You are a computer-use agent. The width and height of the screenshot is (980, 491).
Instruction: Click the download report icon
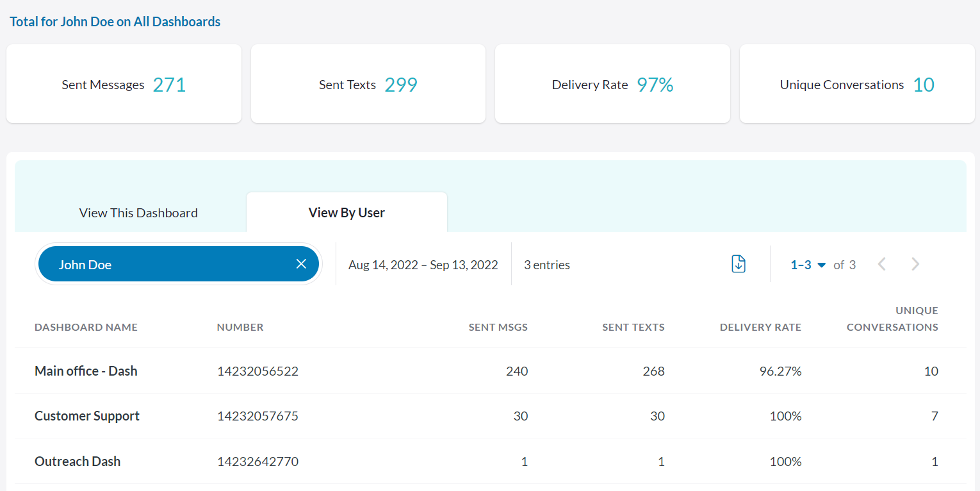(739, 264)
